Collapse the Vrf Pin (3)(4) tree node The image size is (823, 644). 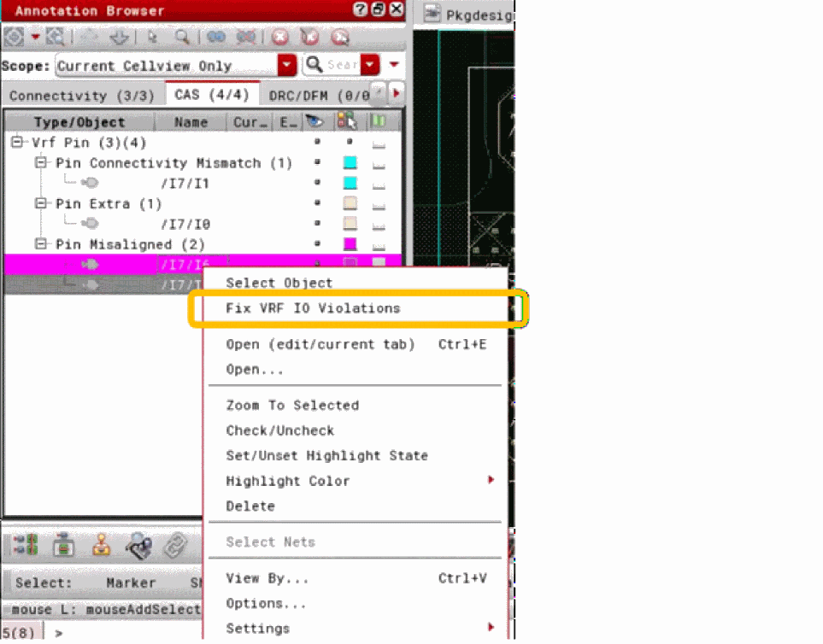(17, 142)
